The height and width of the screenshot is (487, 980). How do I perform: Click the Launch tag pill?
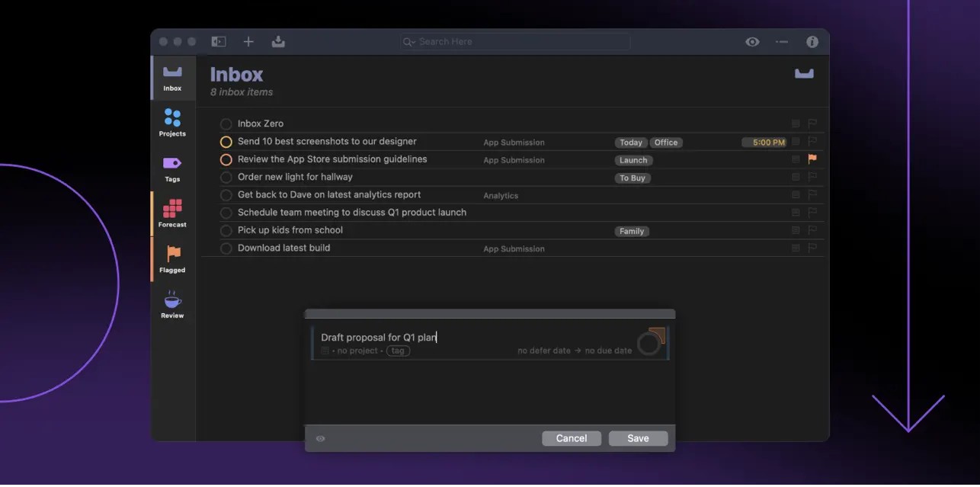click(x=633, y=160)
